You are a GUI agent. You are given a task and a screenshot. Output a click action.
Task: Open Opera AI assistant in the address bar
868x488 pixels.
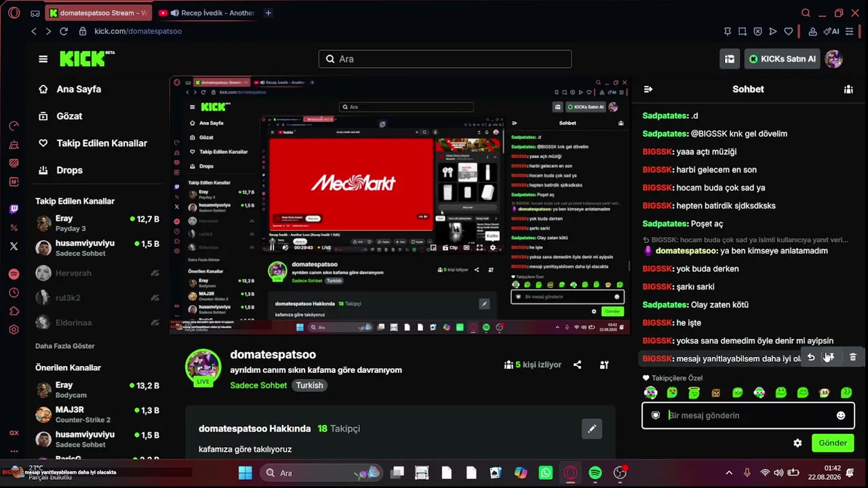831,31
